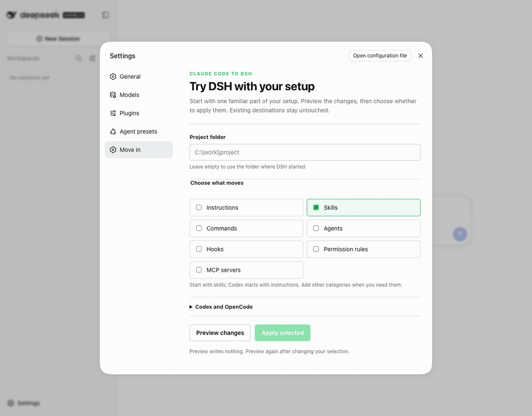Uncheck the Skills checkbox

click(x=316, y=207)
